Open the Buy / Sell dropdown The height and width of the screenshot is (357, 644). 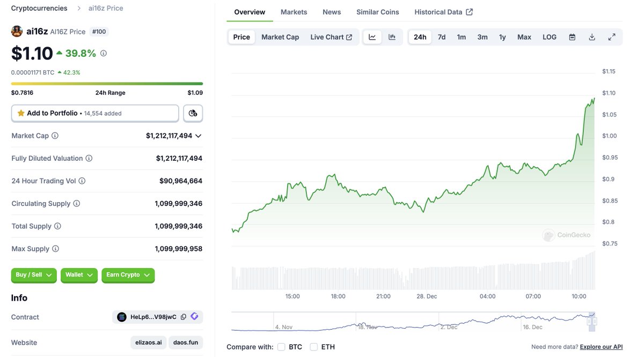click(x=34, y=275)
